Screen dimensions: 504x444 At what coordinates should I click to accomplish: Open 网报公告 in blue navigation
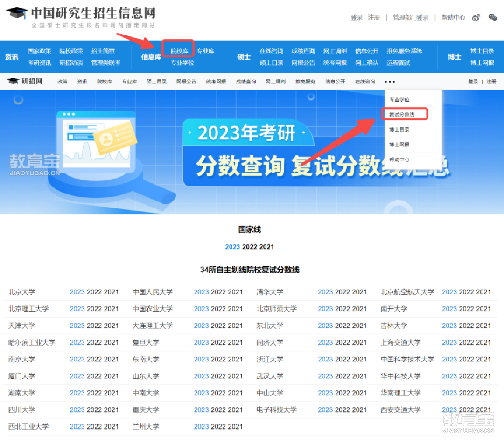(303, 62)
